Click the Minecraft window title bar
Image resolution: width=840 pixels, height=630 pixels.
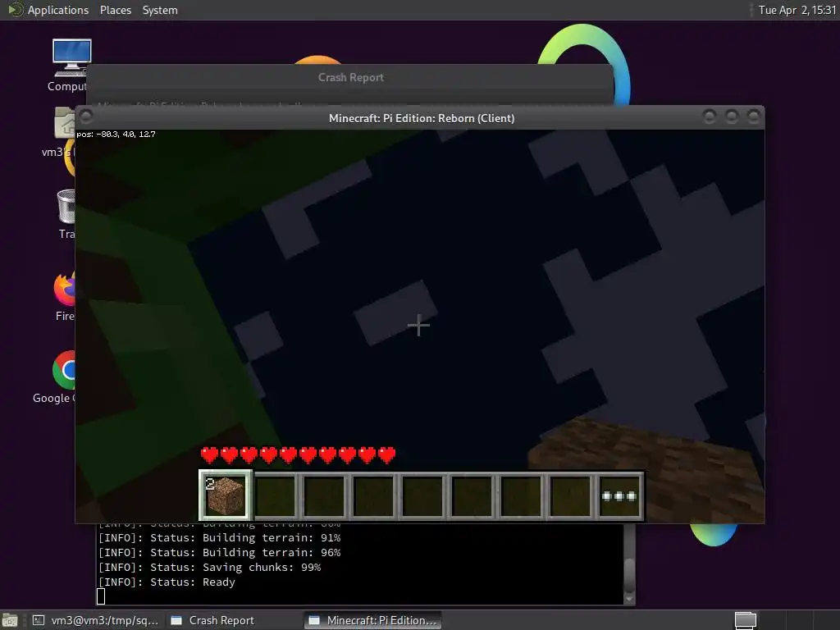point(421,118)
